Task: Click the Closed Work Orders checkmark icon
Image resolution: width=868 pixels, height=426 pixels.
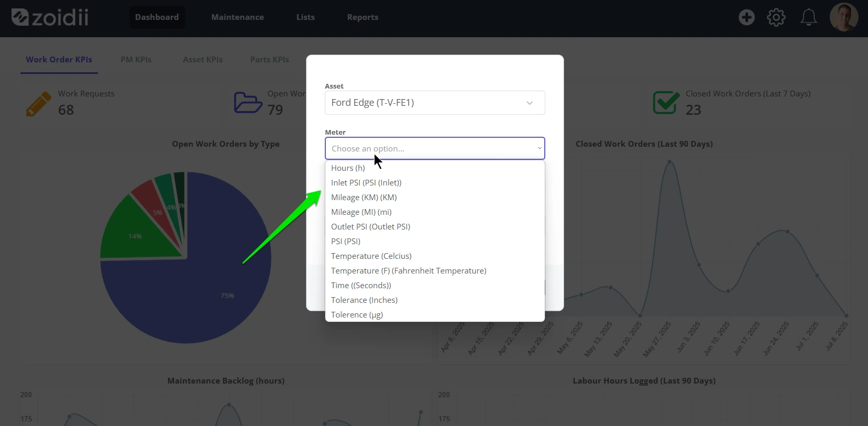Action: [666, 103]
